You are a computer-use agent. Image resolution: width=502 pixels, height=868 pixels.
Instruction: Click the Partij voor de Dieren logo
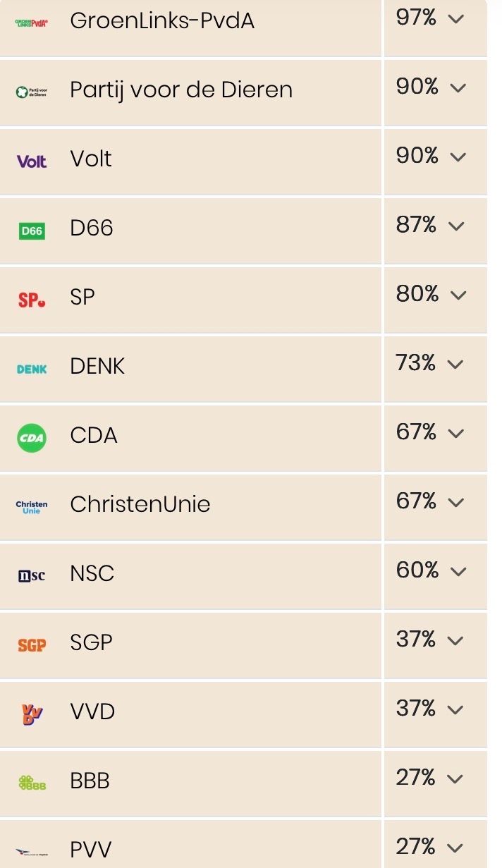[32, 92]
